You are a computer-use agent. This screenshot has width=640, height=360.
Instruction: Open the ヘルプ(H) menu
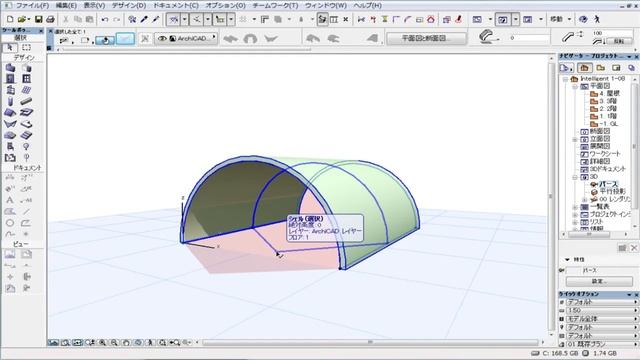coord(367,6)
